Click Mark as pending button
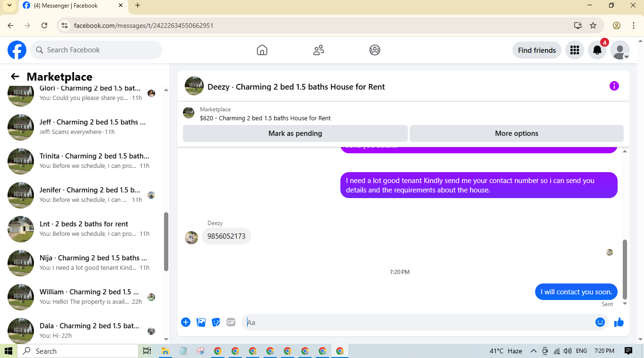 (295, 133)
